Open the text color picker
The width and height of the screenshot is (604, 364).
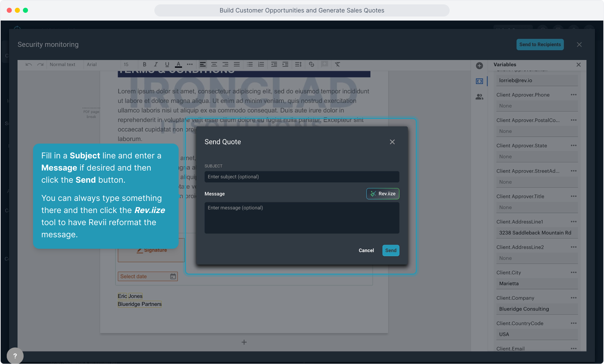point(179,64)
